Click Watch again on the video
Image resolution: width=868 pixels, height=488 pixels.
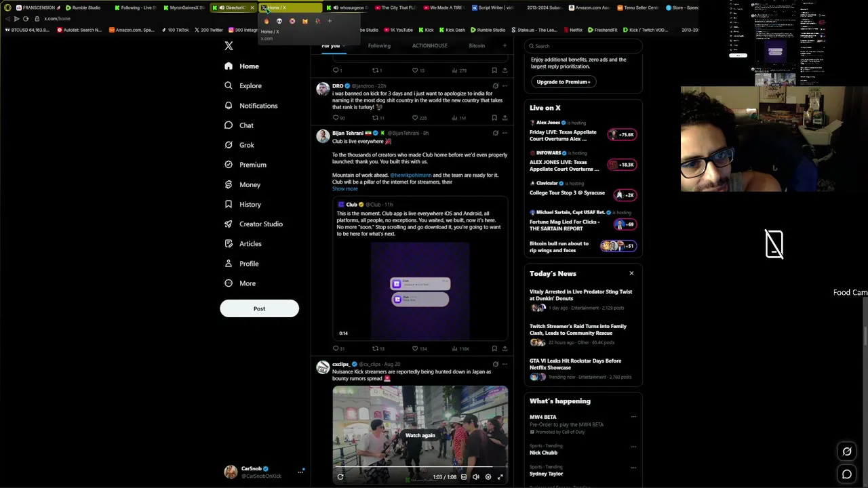coord(420,435)
